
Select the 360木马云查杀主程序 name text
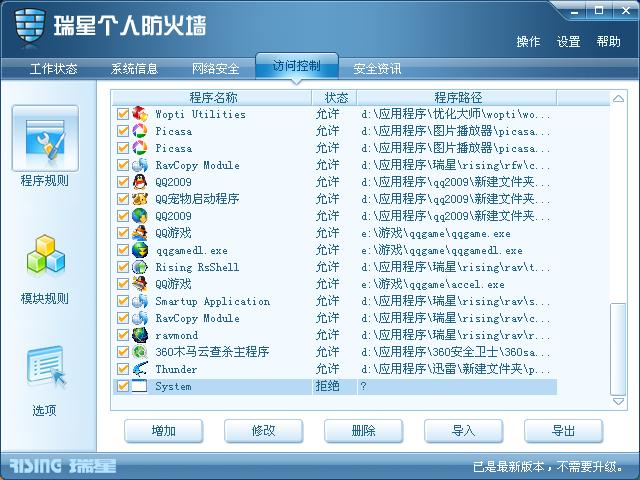click(212, 352)
